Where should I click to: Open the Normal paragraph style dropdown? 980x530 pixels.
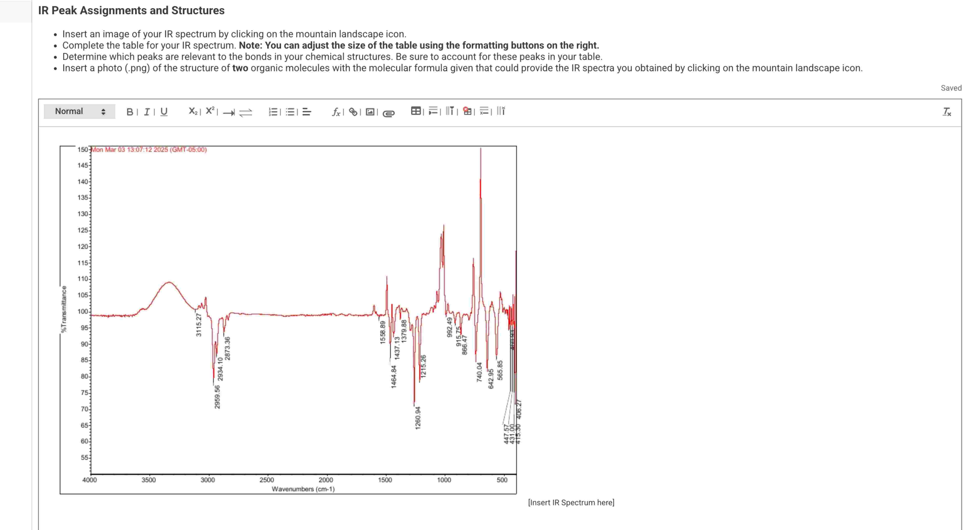(x=80, y=111)
